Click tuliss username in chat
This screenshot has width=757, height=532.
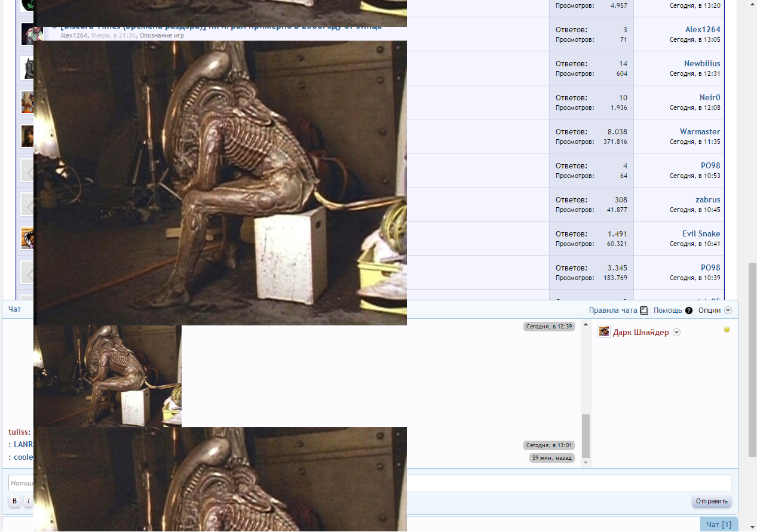pos(19,432)
